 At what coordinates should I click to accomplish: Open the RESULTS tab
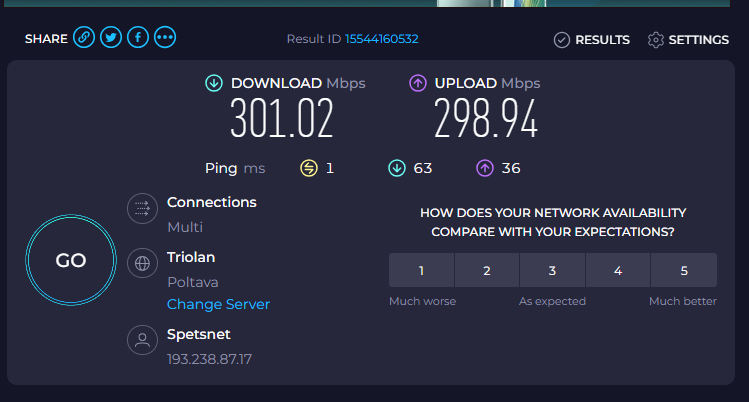pyautogui.click(x=592, y=40)
